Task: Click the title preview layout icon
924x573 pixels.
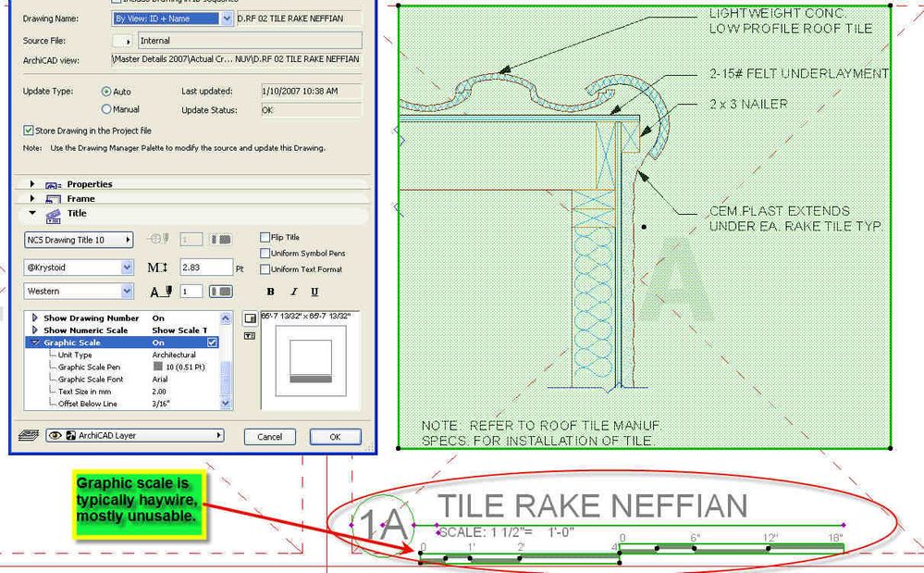Action: click(x=250, y=318)
